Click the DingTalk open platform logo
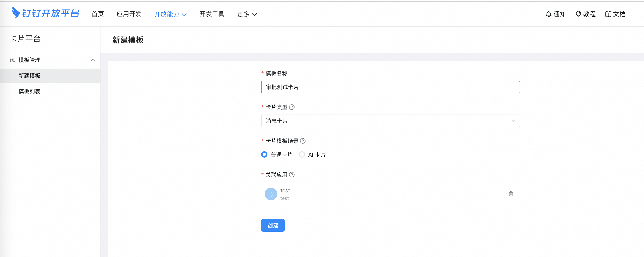Image resolution: width=644 pixels, height=257 pixels. [46, 13]
